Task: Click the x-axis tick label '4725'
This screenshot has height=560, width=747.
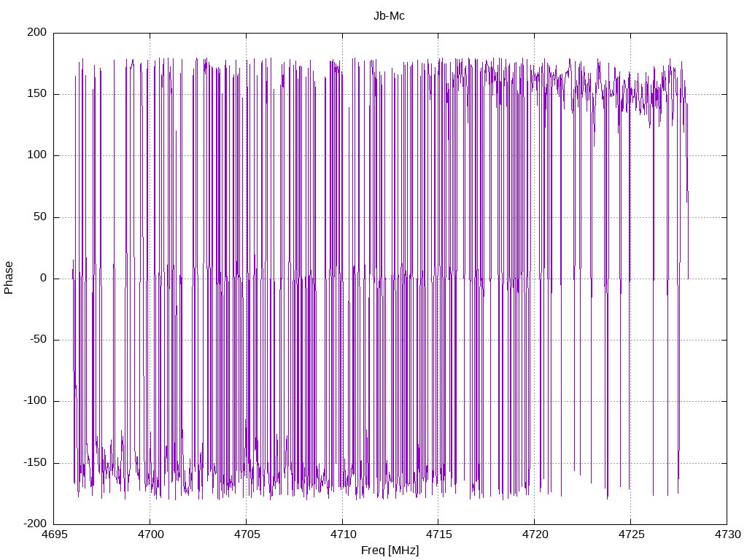Action: [631, 534]
